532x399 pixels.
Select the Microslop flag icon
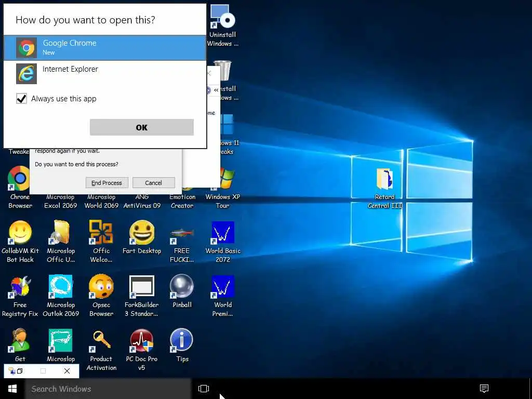[x=61, y=345]
